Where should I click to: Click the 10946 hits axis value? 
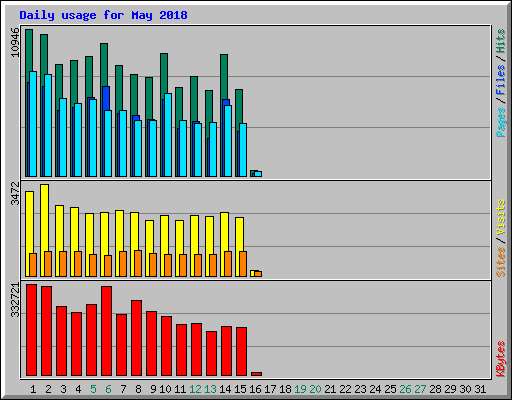tap(15, 43)
